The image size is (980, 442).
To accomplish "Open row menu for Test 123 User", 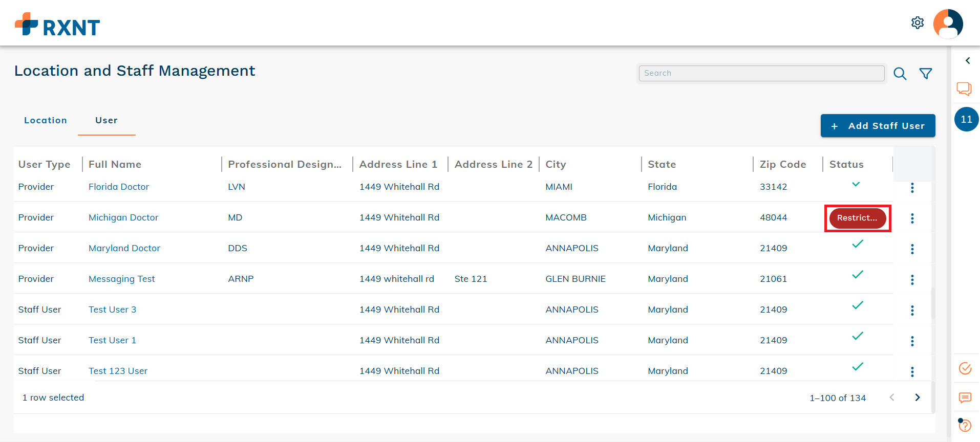I will pos(912,372).
